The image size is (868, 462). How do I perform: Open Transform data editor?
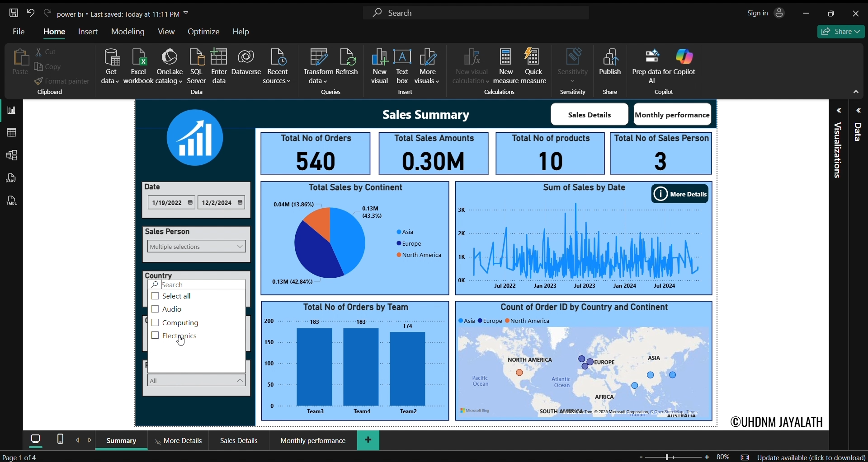319,66
